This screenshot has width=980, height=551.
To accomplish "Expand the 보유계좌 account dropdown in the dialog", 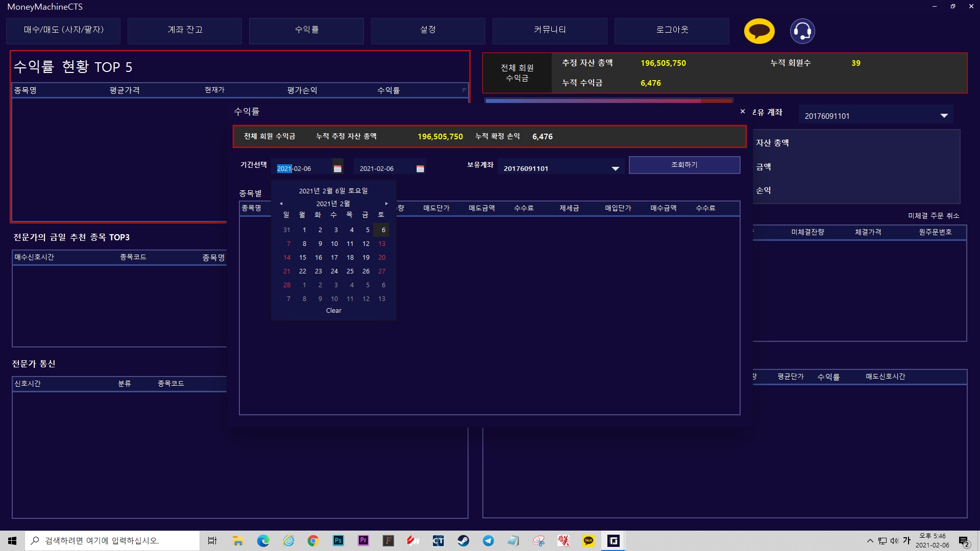I will [615, 168].
